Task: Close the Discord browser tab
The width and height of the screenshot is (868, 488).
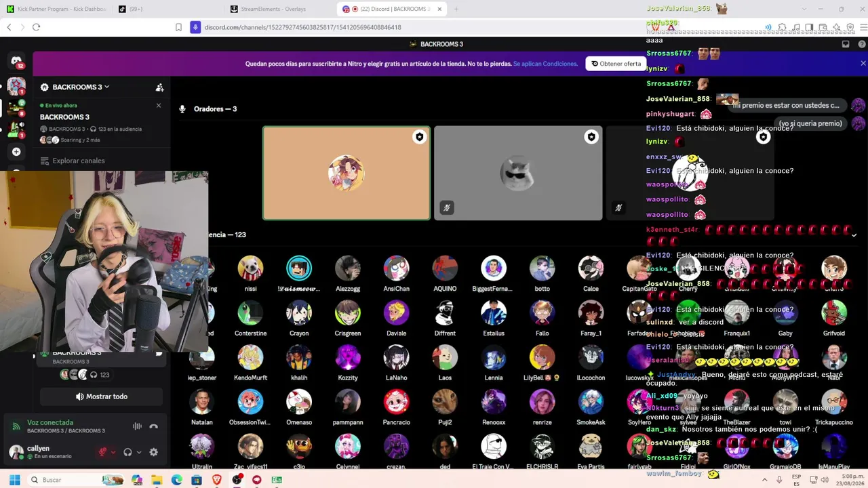Action: (439, 9)
